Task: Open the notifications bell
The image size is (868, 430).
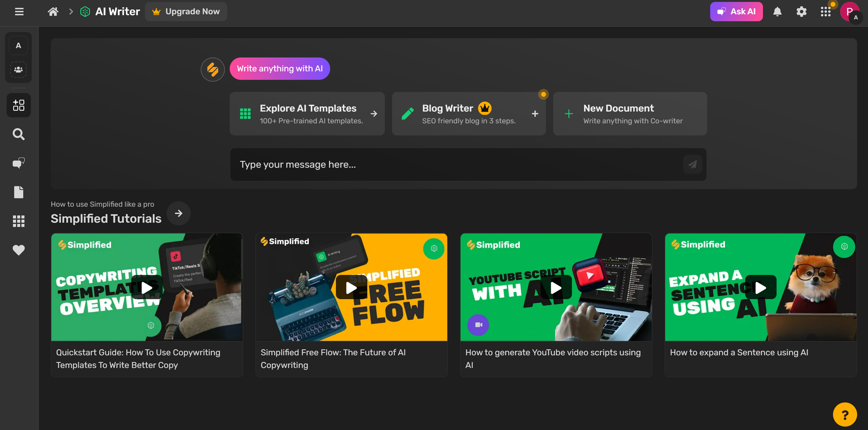Action: 777,12
